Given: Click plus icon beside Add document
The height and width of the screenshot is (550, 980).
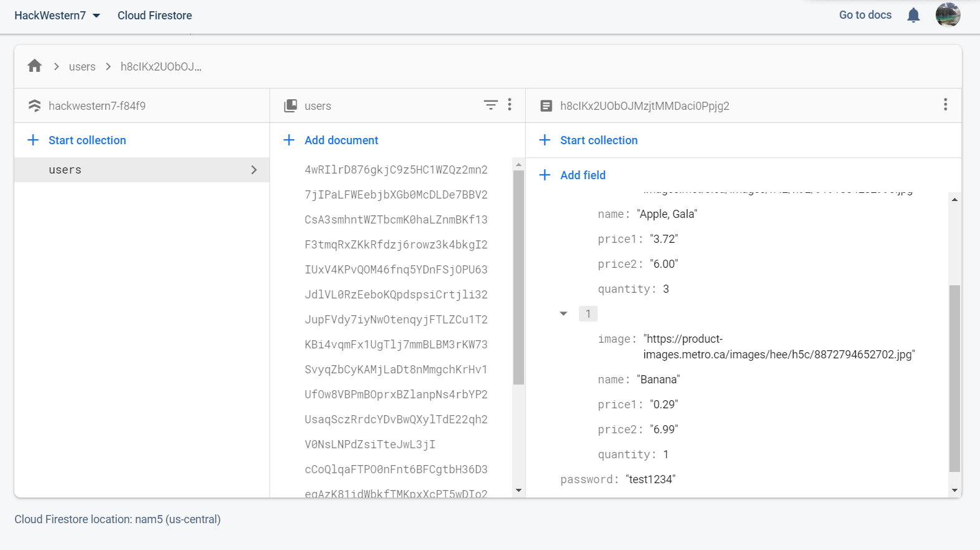Looking at the screenshot, I should (289, 140).
